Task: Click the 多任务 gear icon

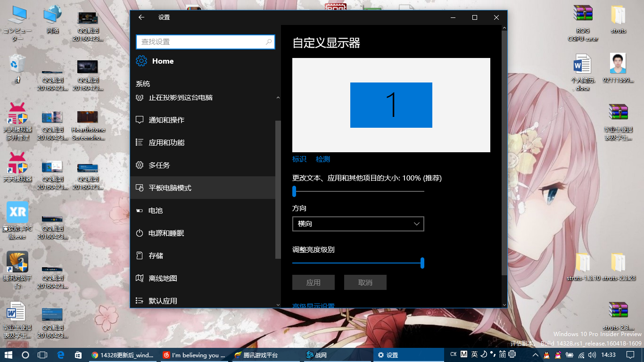Action: pyautogui.click(x=140, y=165)
